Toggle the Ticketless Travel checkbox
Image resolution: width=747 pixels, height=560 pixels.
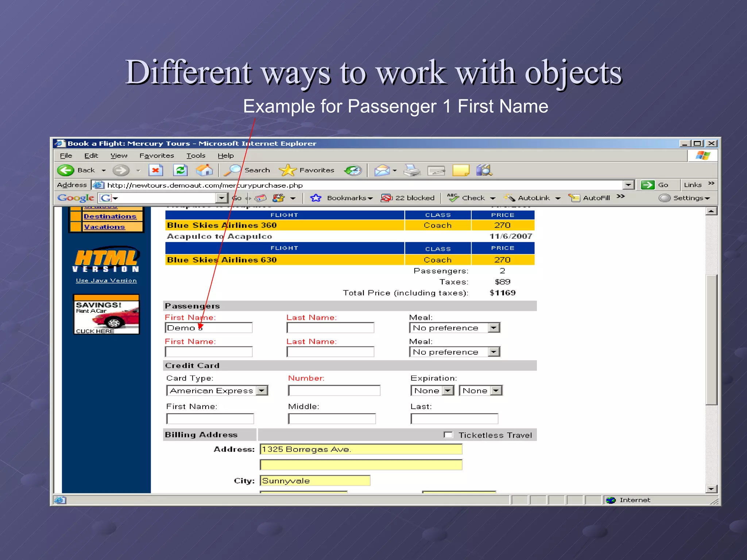point(448,435)
